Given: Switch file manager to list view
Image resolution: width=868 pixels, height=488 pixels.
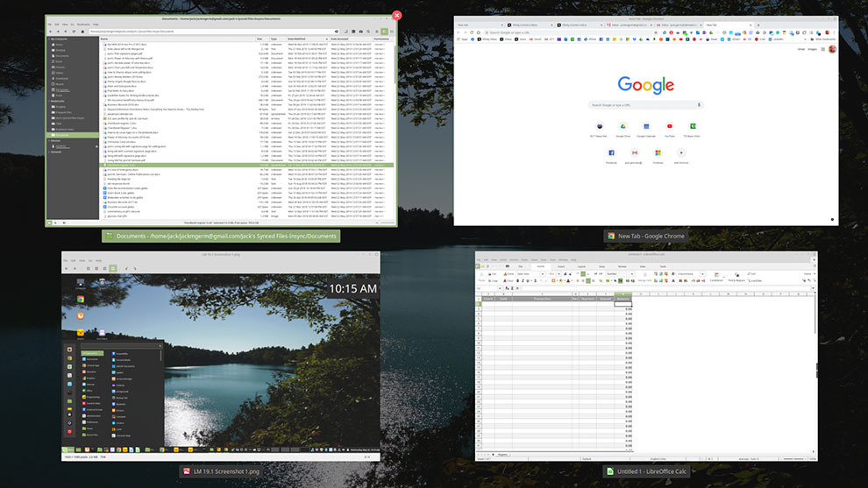Looking at the screenshot, I should (384, 32).
